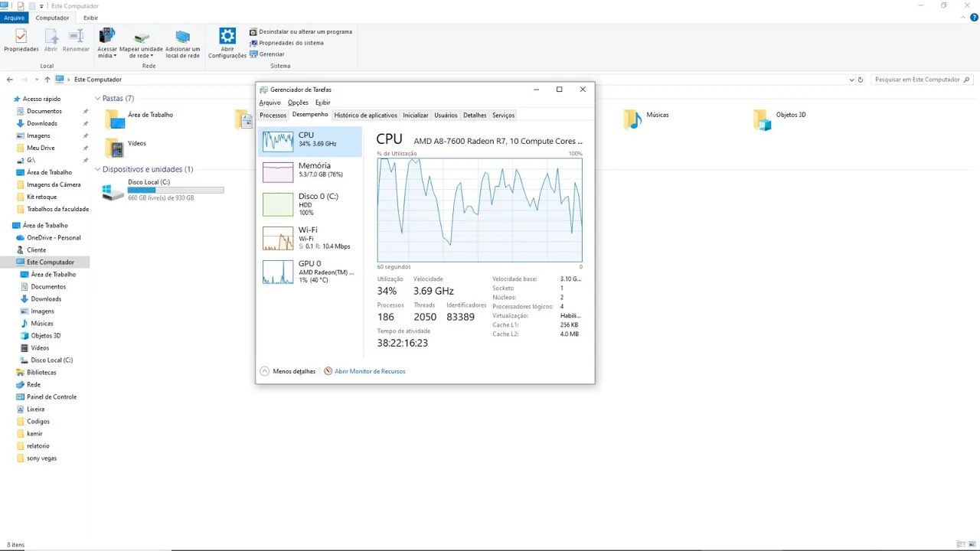Click the Propriedades icon in Explorer ribbon
Image resolution: width=980 pixels, height=551 pixels.
[21, 36]
